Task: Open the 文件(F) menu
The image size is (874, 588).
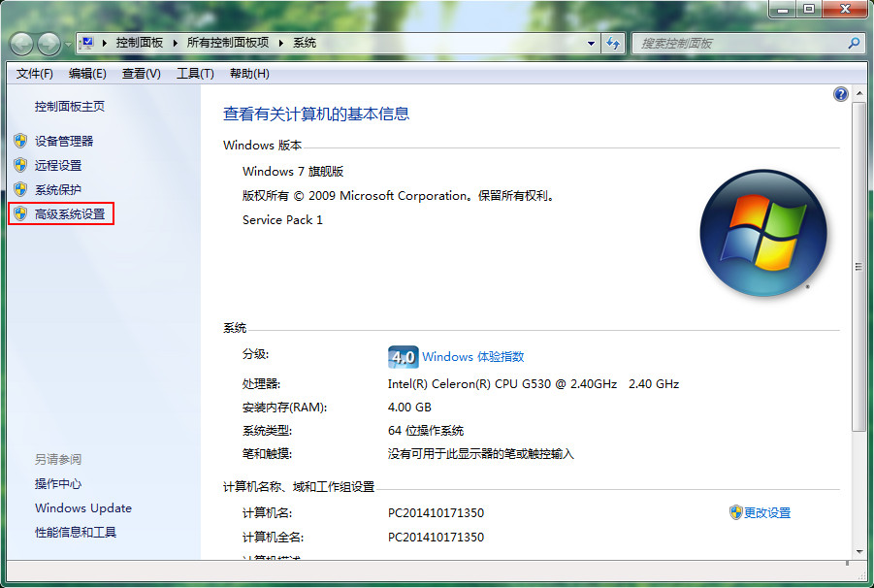Action: pyautogui.click(x=35, y=74)
